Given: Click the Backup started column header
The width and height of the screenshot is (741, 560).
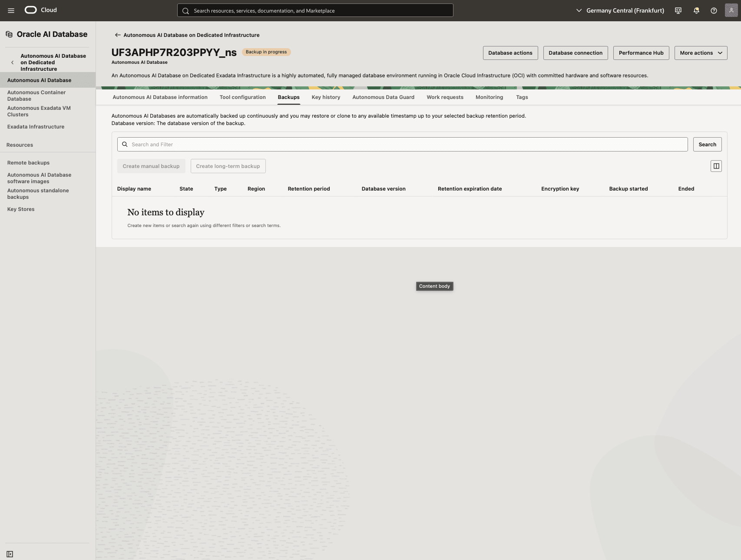Looking at the screenshot, I should click(628, 189).
